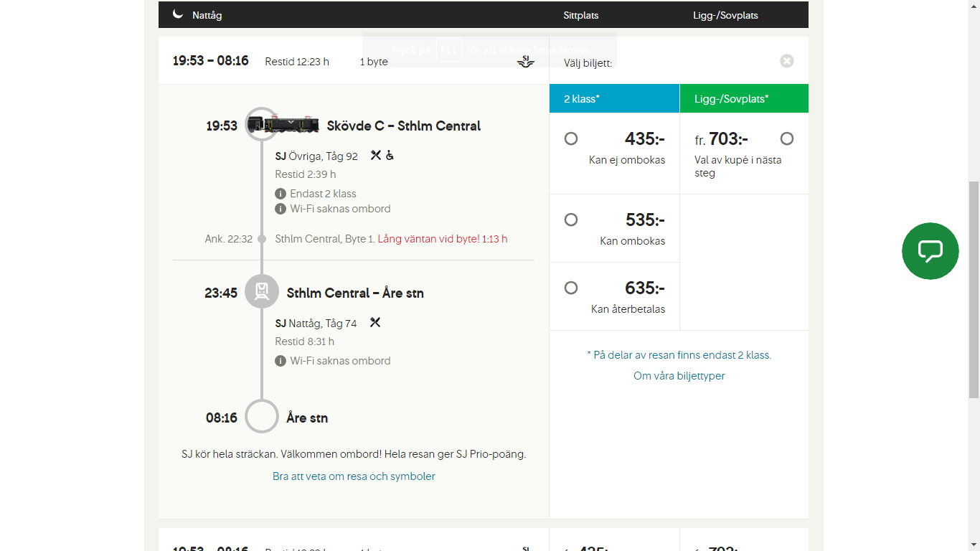Screen dimensions: 980x551
Task: Click the SJ logo in the trip header
Action: click(x=526, y=62)
